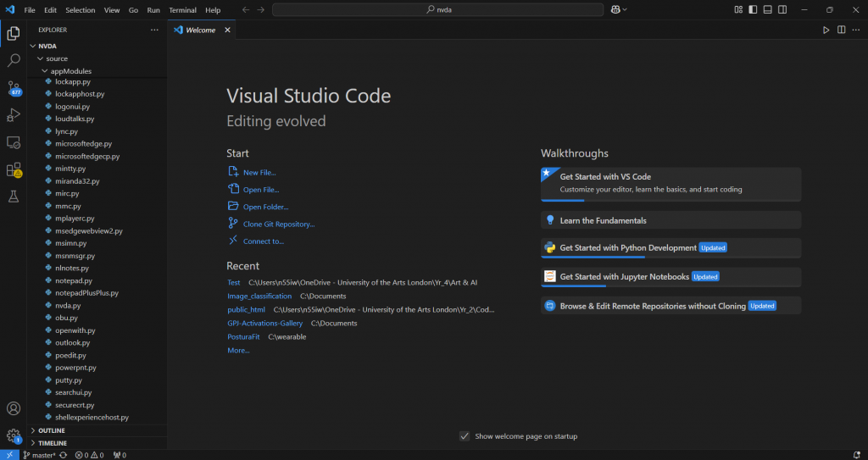The image size is (868, 460).
Task: Switch branch via master* in status bar
Action: click(x=39, y=455)
